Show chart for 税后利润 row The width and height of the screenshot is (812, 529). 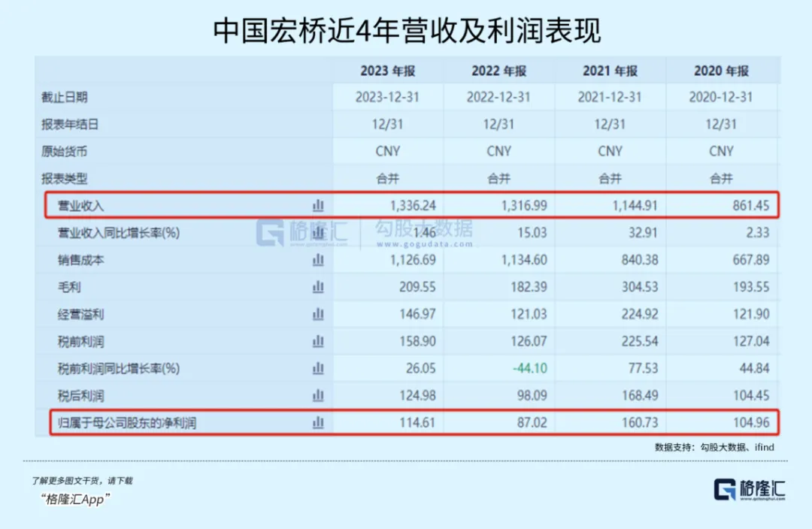tap(318, 395)
